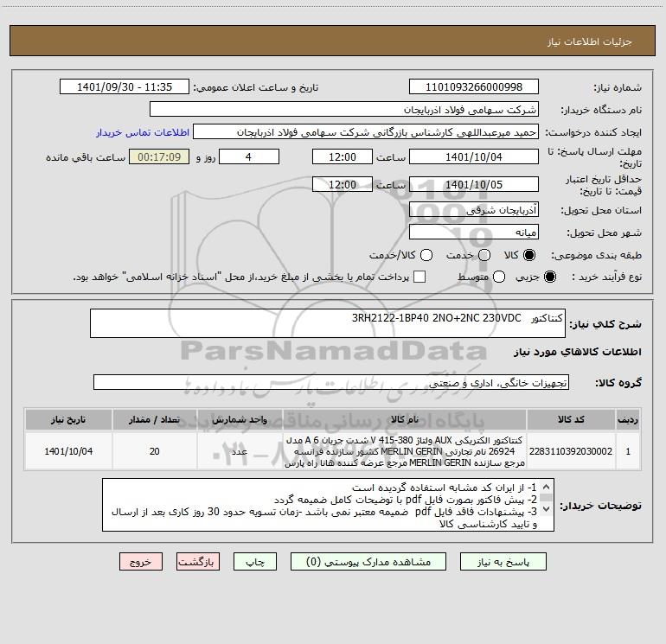
Task: Click the remaining days field showing 4
Action: click(249, 156)
